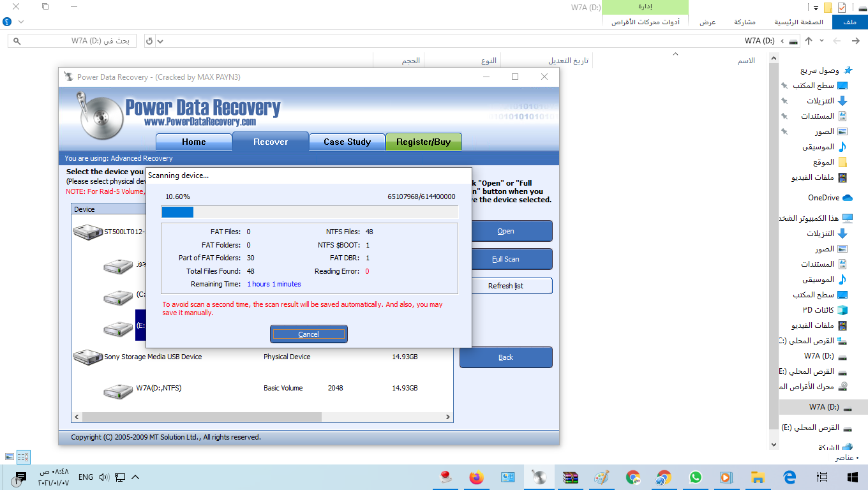The width and height of the screenshot is (868, 490).
Task: Click the Explorer forward navigation arrow
Action: 838,41
